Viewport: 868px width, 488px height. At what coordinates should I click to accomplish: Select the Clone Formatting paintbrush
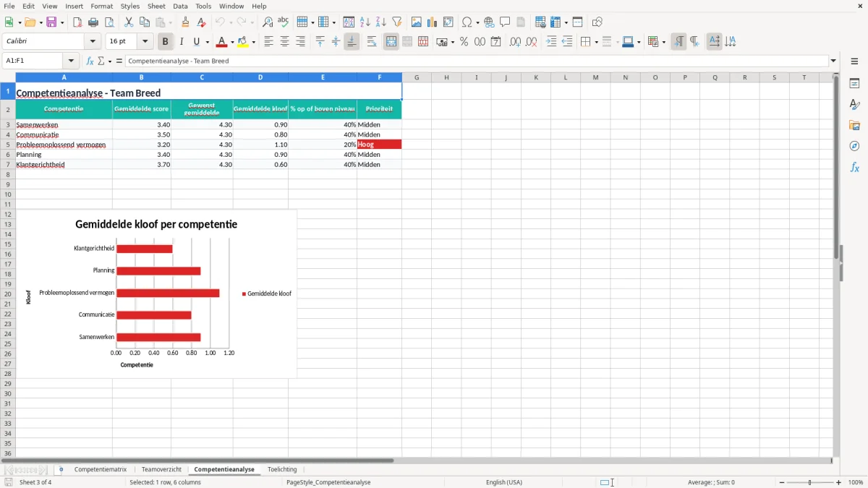pyautogui.click(x=185, y=22)
